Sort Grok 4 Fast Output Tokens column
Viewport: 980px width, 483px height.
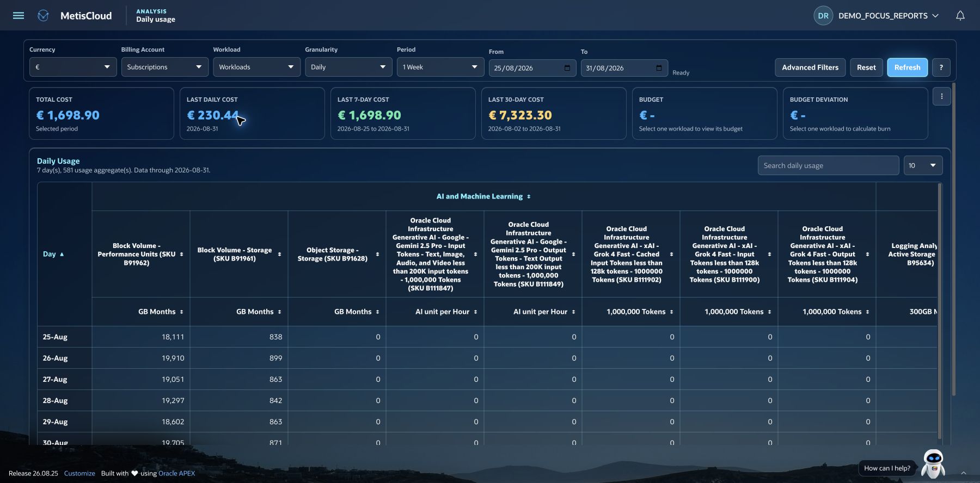(x=867, y=254)
